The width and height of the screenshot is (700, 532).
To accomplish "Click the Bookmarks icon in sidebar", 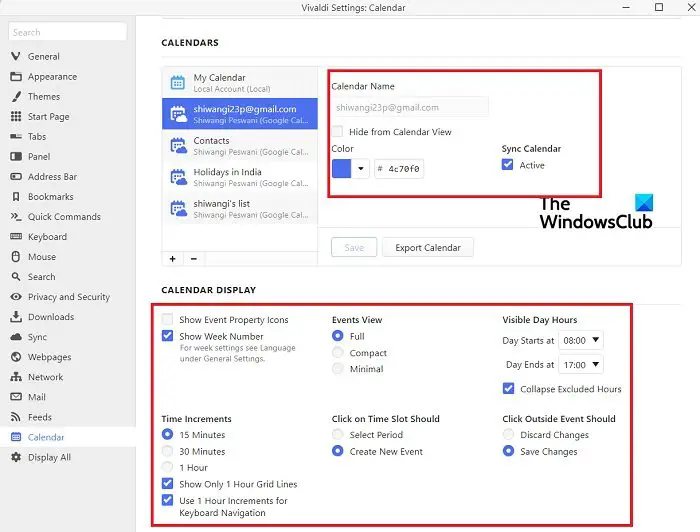I will (16, 196).
